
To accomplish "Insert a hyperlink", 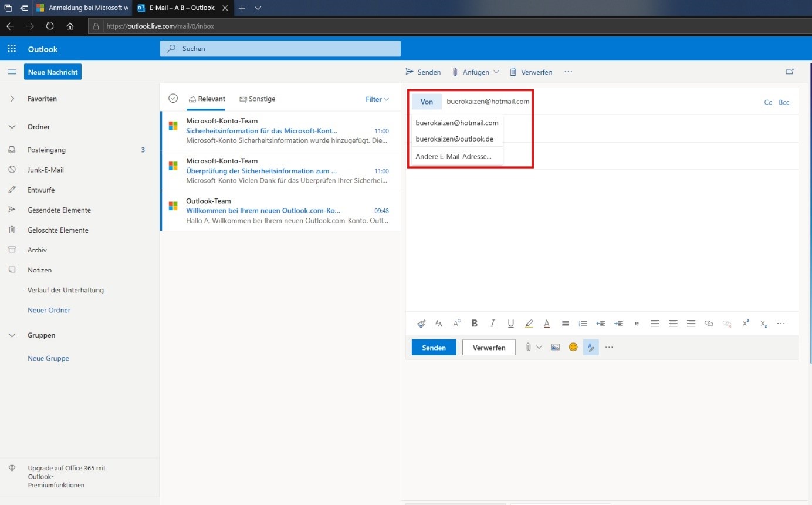I will tap(709, 324).
